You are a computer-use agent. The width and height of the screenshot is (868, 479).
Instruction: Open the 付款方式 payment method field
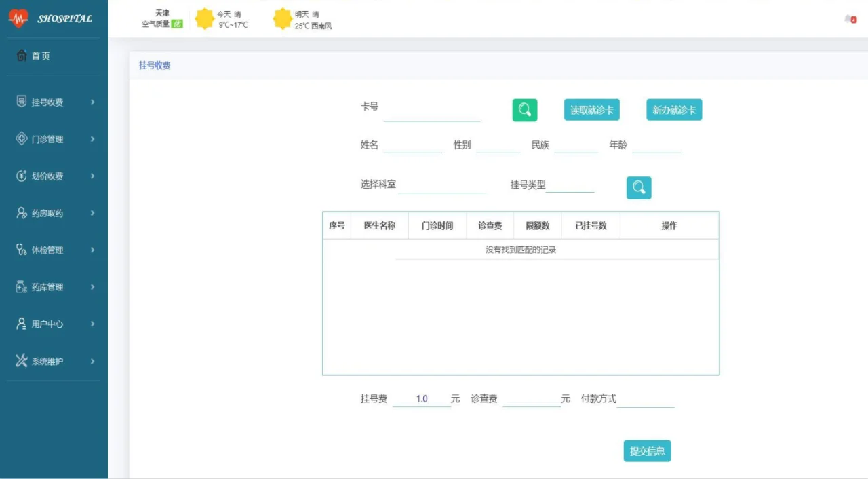pos(645,399)
